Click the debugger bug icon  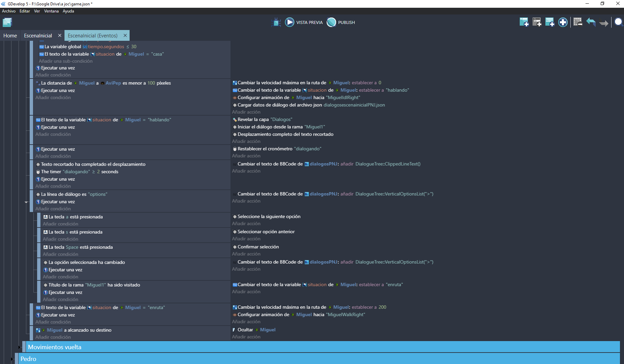(x=276, y=23)
